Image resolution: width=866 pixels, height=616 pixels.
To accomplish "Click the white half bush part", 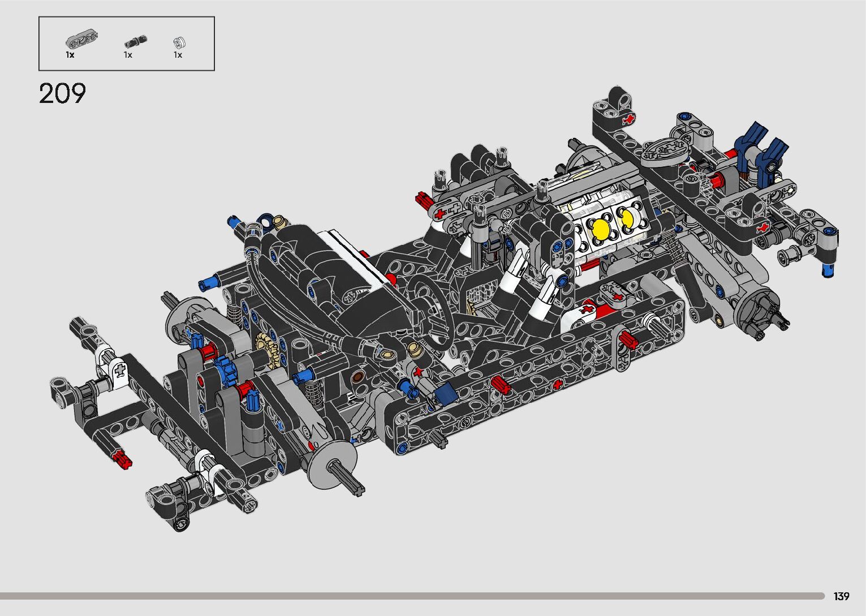I will (180, 42).
